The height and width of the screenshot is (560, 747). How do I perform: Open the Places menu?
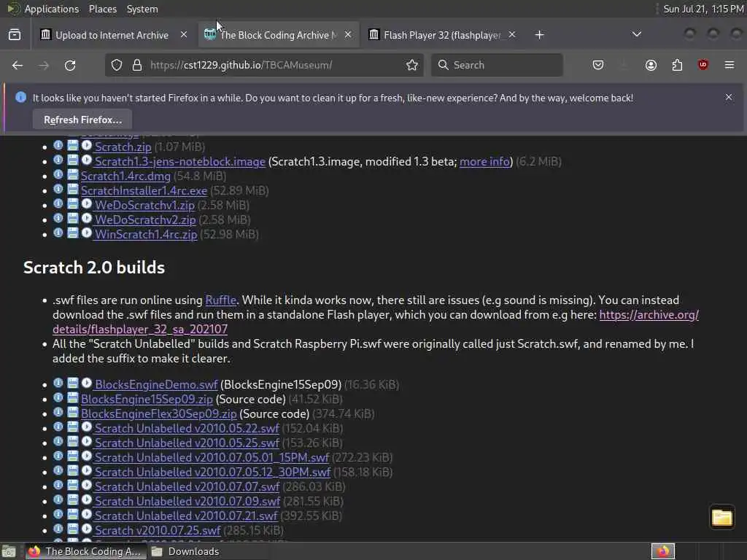point(102,9)
